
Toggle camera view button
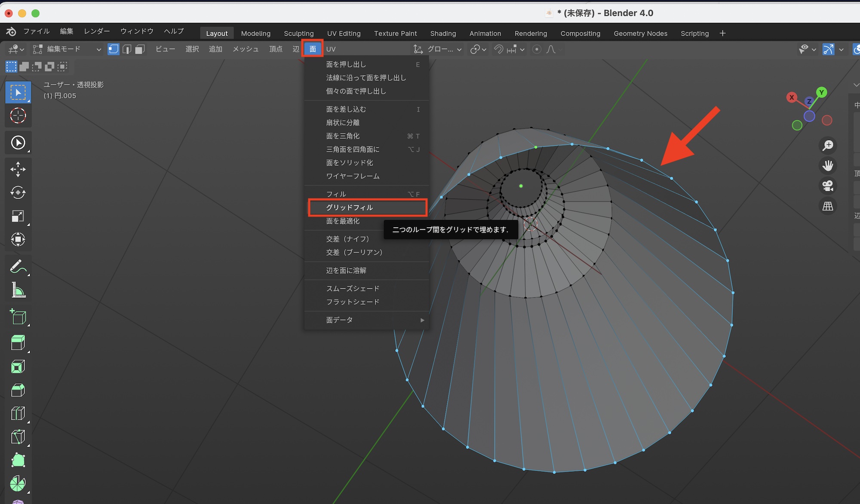pos(828,186)
